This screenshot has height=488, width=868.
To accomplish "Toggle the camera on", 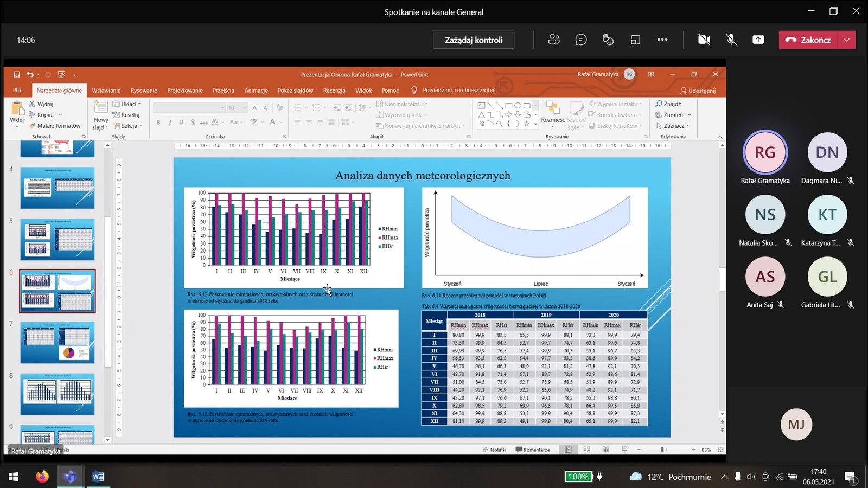I will [x=704, y=40].
